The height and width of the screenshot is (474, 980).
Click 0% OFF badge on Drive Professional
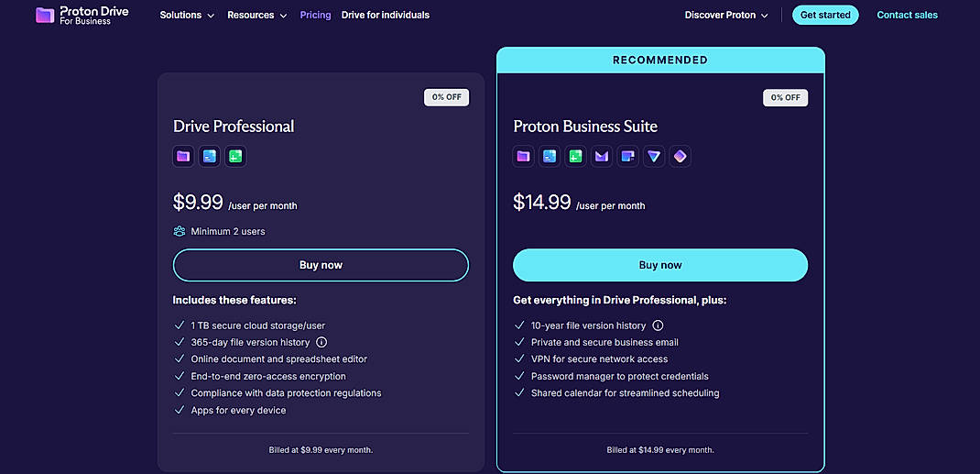pyautogui.click(x=446, y=97)
